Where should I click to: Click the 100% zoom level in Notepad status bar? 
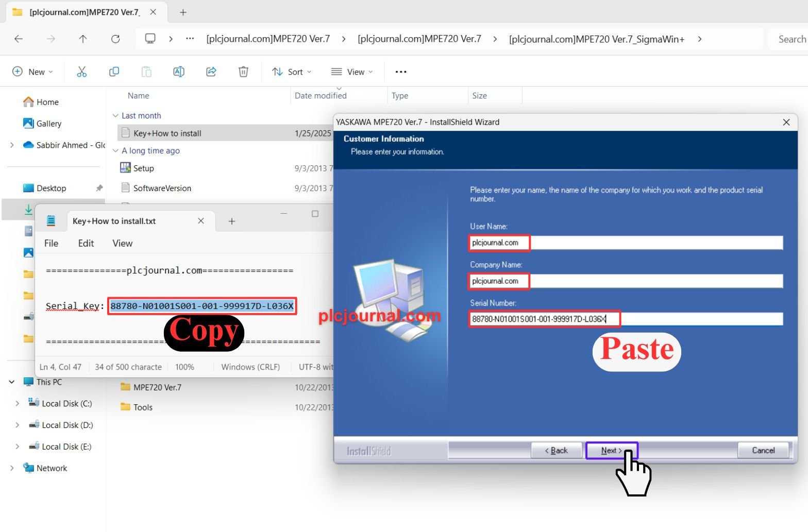pos(184,367)
